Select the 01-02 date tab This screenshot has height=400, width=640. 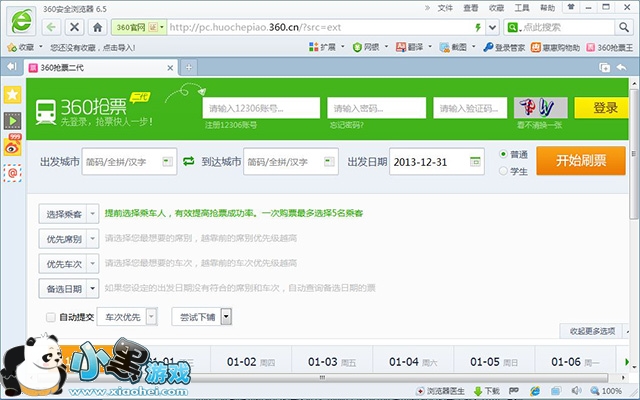251,362
